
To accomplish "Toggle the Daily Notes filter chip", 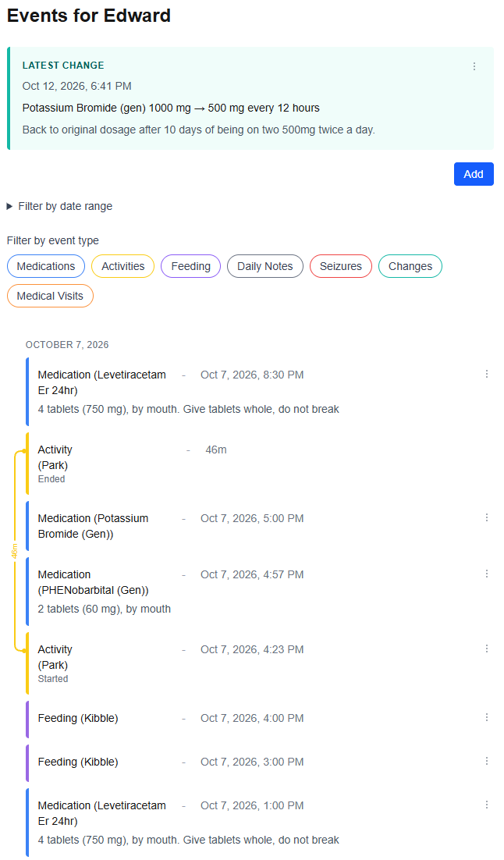I will pos(265,266).
